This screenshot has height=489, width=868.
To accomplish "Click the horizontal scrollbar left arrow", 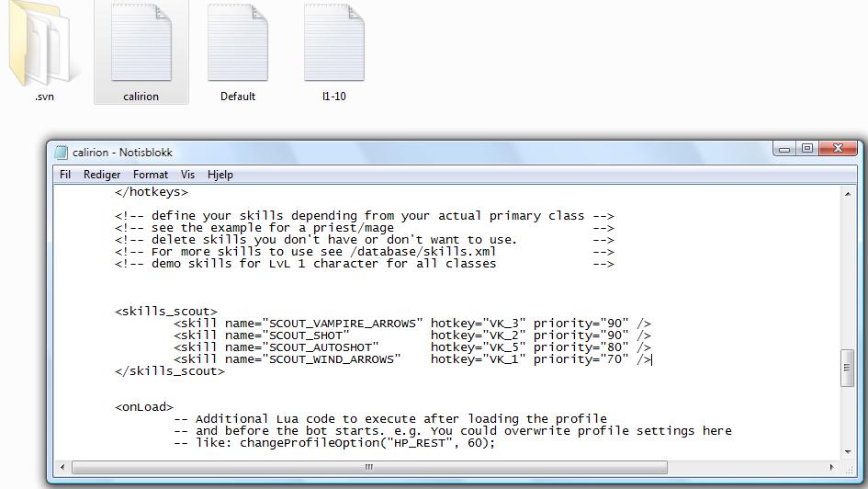I will [x=62, y=467].
